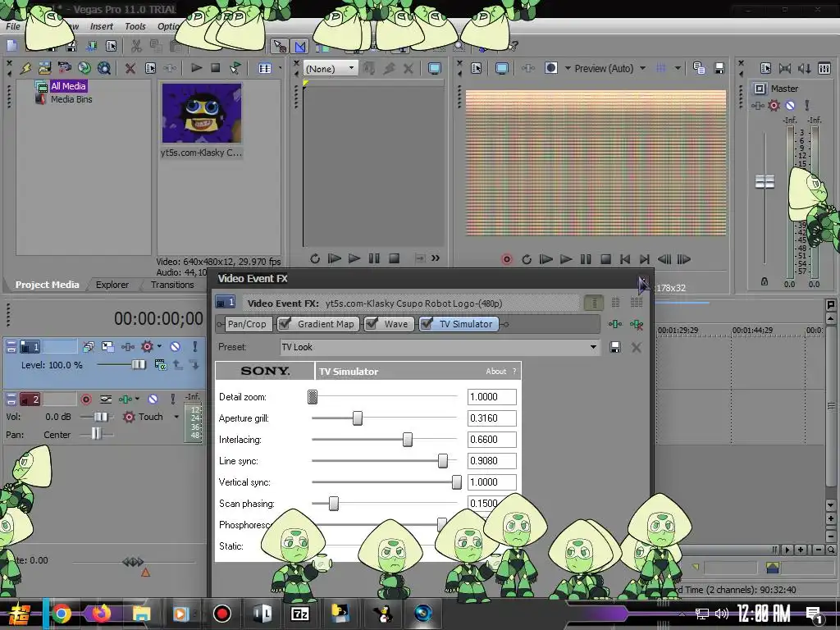Click the Vertical sync slider handle

[x=456, y=482]
